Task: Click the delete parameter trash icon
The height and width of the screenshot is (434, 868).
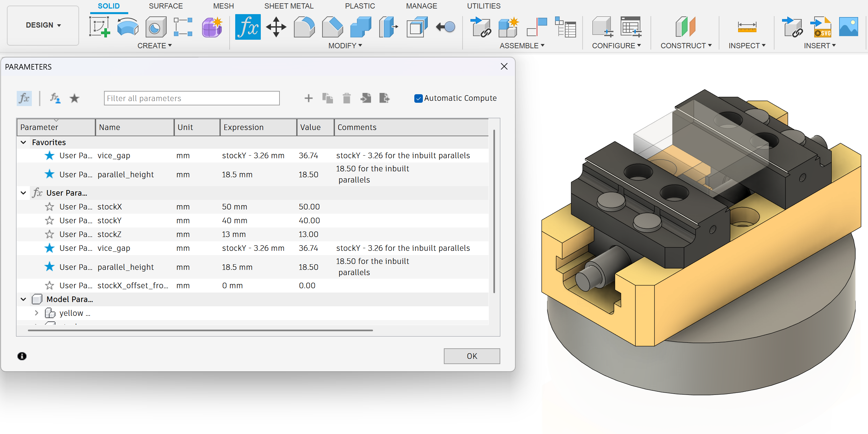Action: (346, 98)
